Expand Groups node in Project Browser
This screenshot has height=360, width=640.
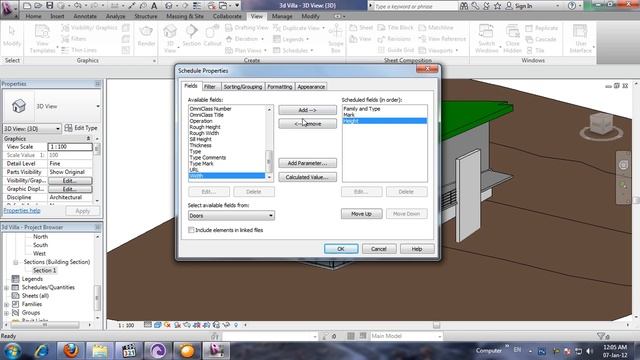click(6, 313)
